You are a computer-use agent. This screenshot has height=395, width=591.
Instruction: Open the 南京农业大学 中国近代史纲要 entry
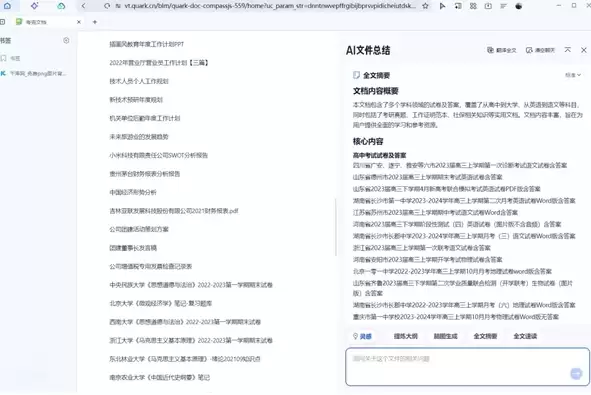point(159,377)
